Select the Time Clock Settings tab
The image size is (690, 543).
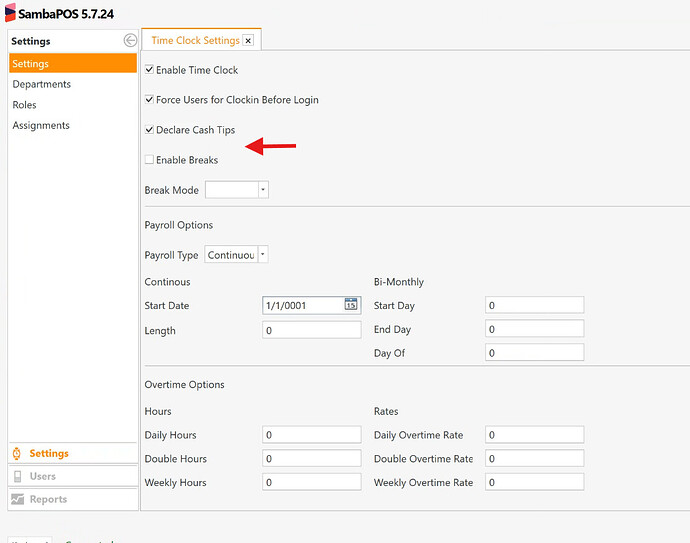tap(195, 41)
